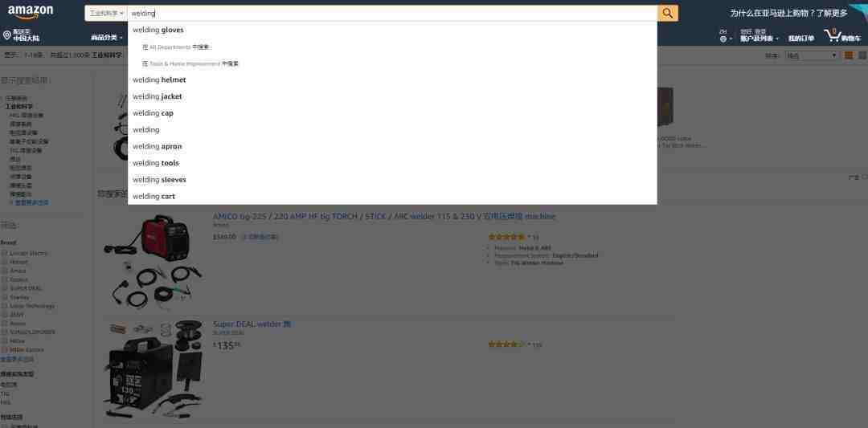Check the Miller Electric brand filter
This screenshot has width=868, height=428.
[5, 350]
